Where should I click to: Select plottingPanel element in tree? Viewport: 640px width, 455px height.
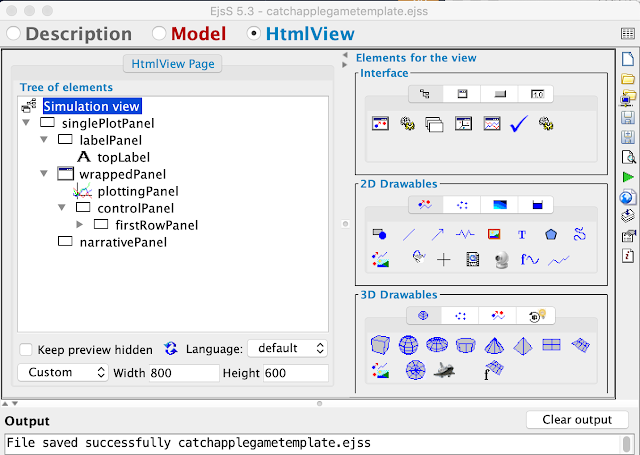(x=138, y=191)
